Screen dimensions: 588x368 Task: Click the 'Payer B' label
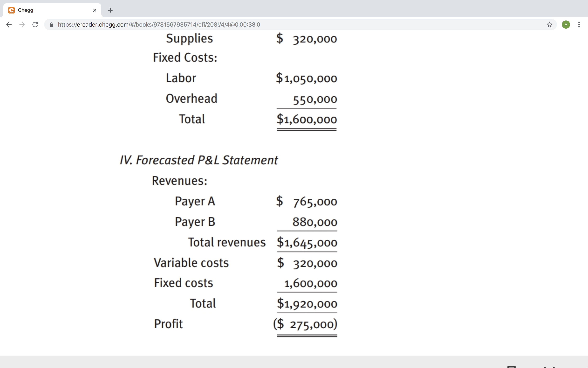click(195, 222)
